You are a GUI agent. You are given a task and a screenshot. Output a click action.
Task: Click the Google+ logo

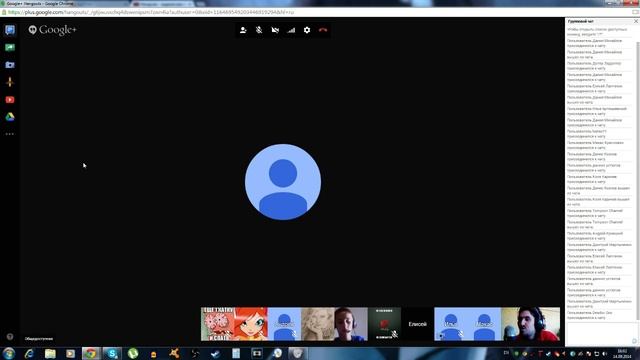coord(52,30)
